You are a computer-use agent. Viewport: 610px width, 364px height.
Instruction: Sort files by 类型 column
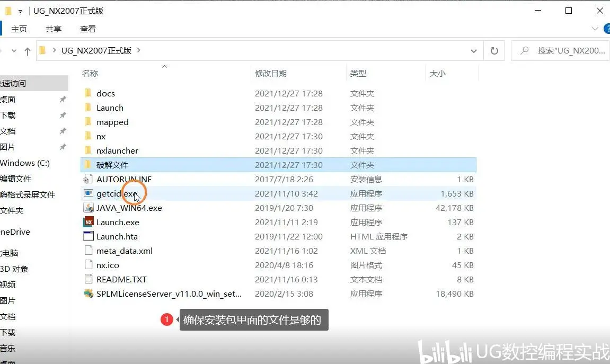358,73
